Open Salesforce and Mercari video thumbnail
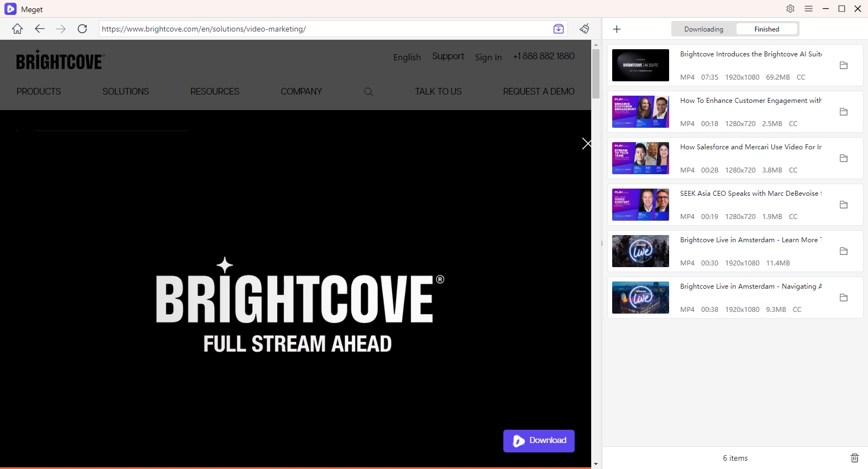 coord(640,158)
